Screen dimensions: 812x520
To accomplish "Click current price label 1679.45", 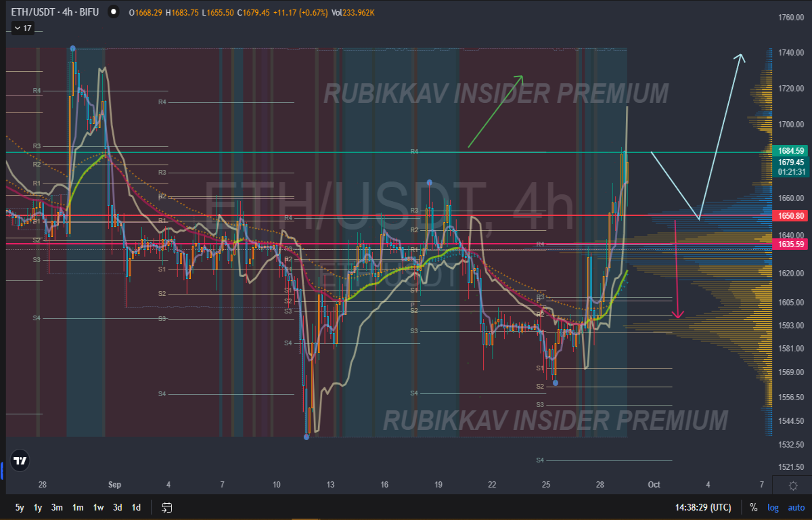I will pyautogui.click(x=790, y=162).
